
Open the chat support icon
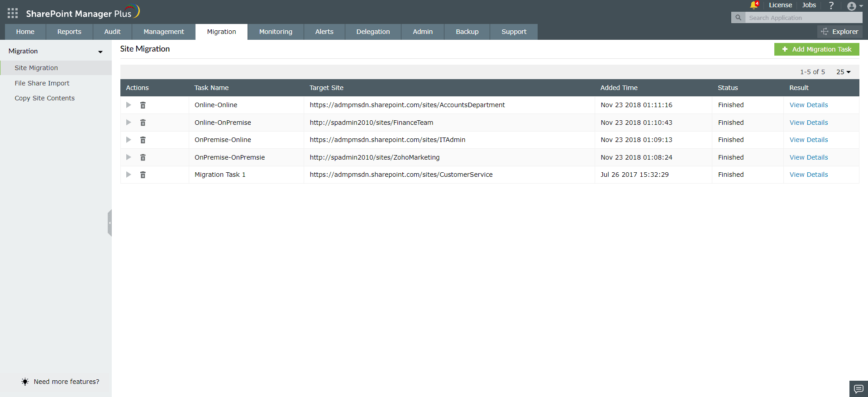pos(858,389)
